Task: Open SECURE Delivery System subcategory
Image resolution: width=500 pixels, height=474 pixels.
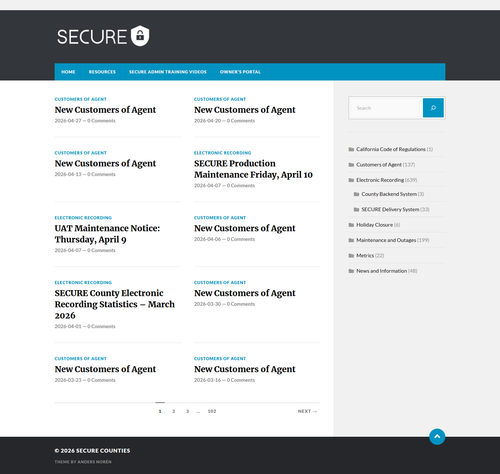Action: coord(390,209)
